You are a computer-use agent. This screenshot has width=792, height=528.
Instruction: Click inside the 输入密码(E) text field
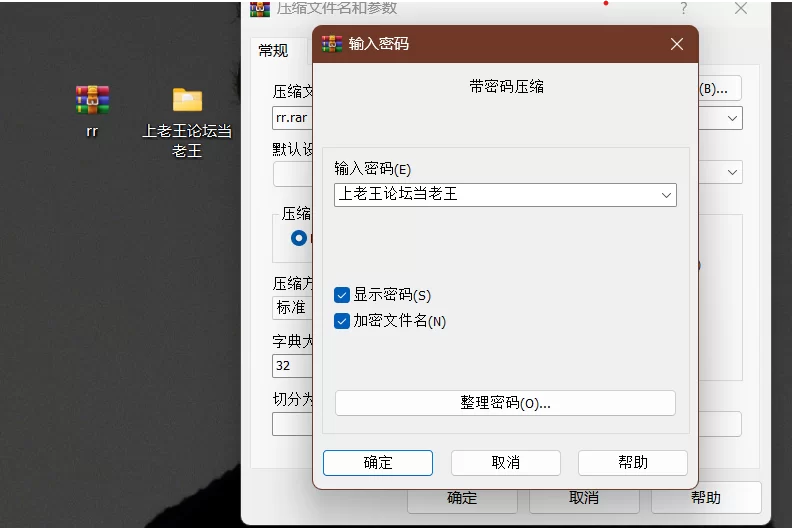(x=495, y=195)
